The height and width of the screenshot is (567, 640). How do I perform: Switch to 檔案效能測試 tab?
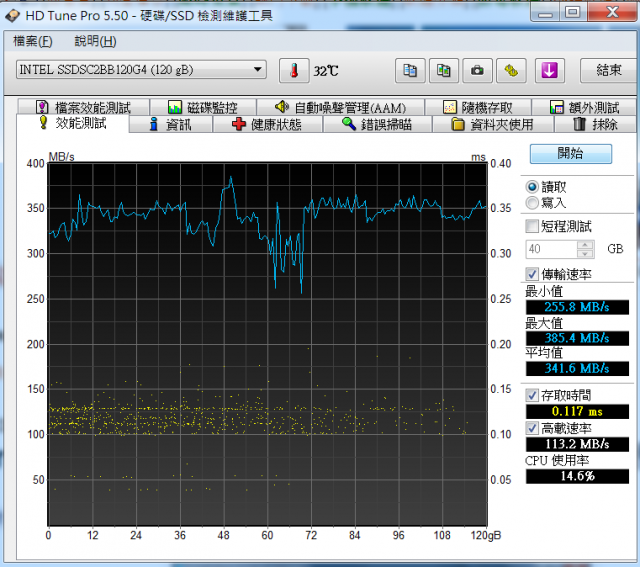[83, 107]
